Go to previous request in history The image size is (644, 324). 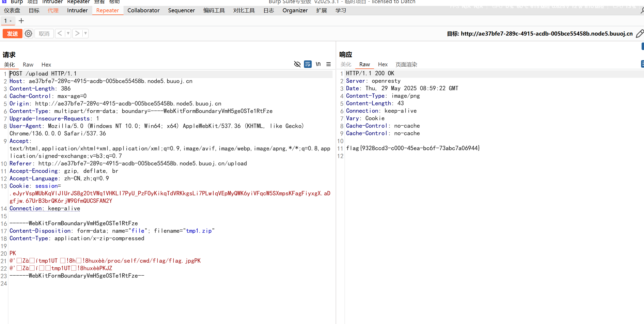point(60,33)
